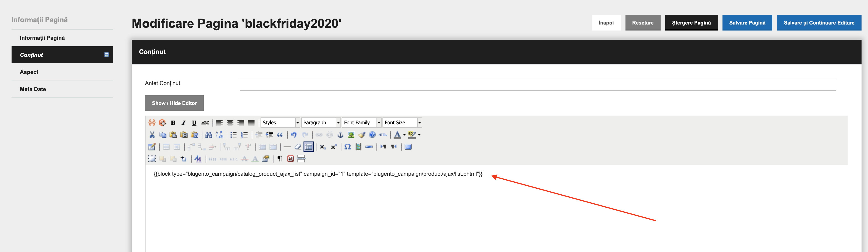The image size is (868, 252).
Task: Open Find with binoculars icon
Action: [209, 135]
